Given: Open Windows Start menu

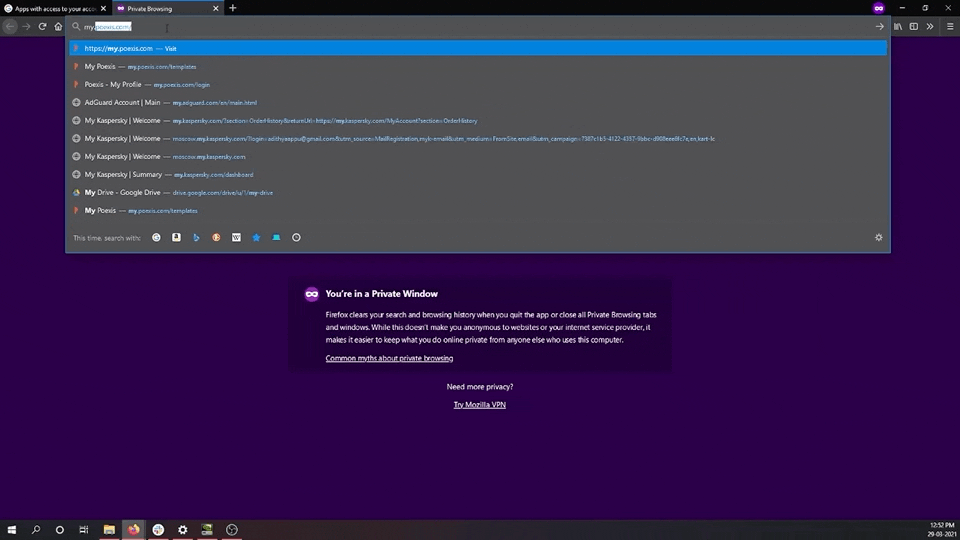Looking at the screenshot, I should 12,530.
